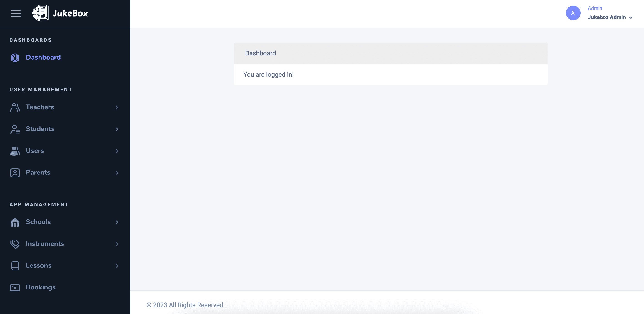Click the admin avatar circle
The width and height of the screenshot is (644, 314).
click(573, 13)
